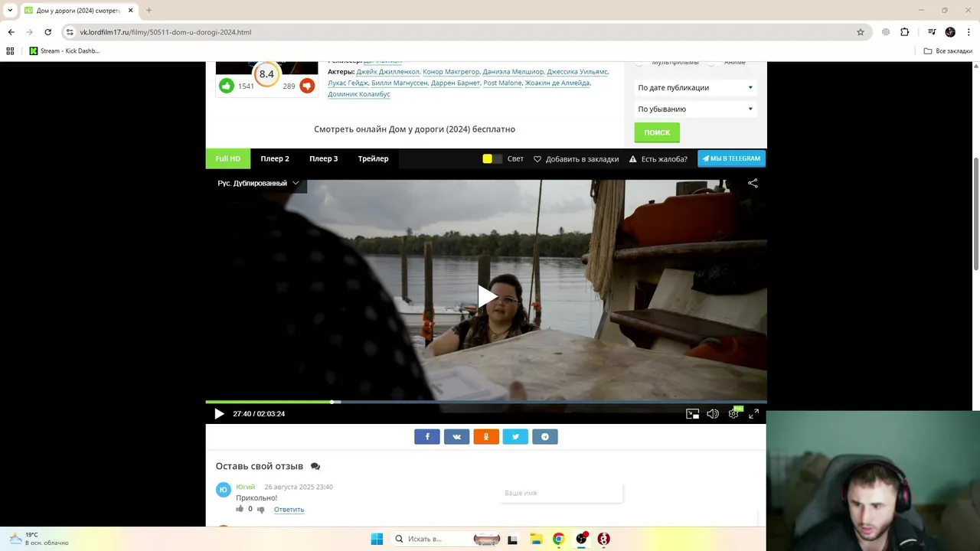Resume playback with the bottom-left play button
The image size is (980, 551).
[x=219, y=414]
